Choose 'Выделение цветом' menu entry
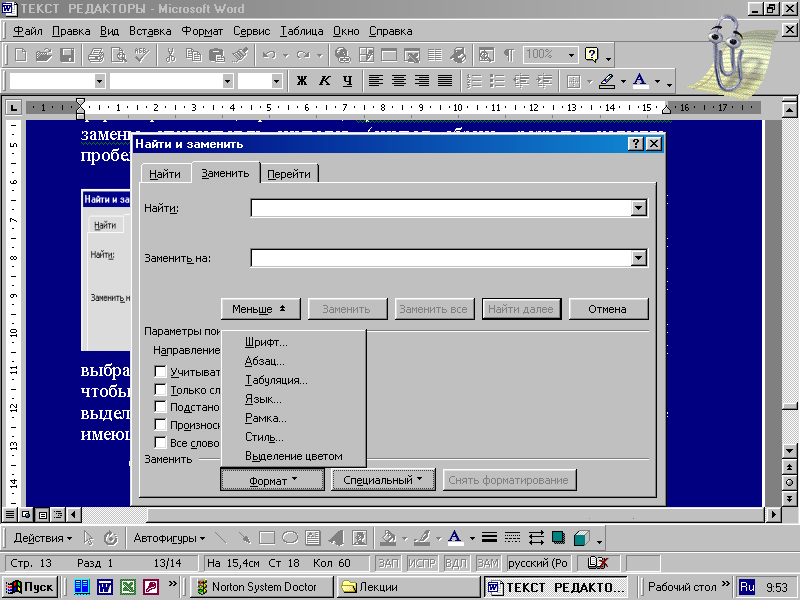The height and width of the screenshot is (600, 800). [x=294, y=456]
